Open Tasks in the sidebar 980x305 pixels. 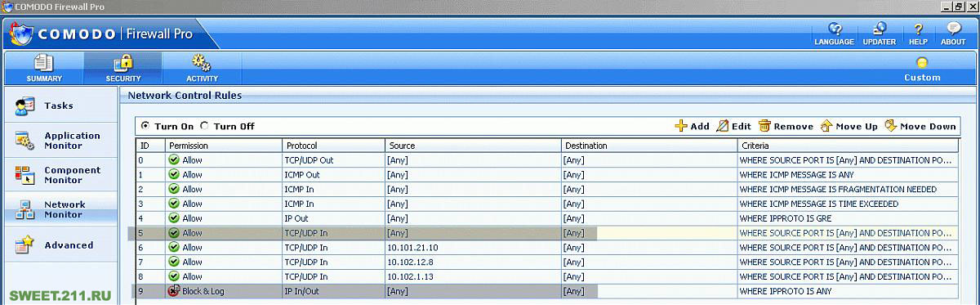point(59,105)
